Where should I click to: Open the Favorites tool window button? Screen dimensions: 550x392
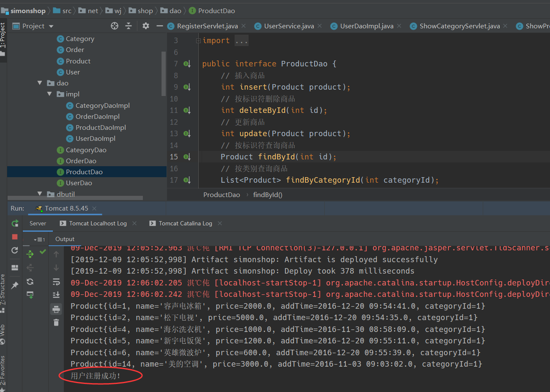[3, 373]
